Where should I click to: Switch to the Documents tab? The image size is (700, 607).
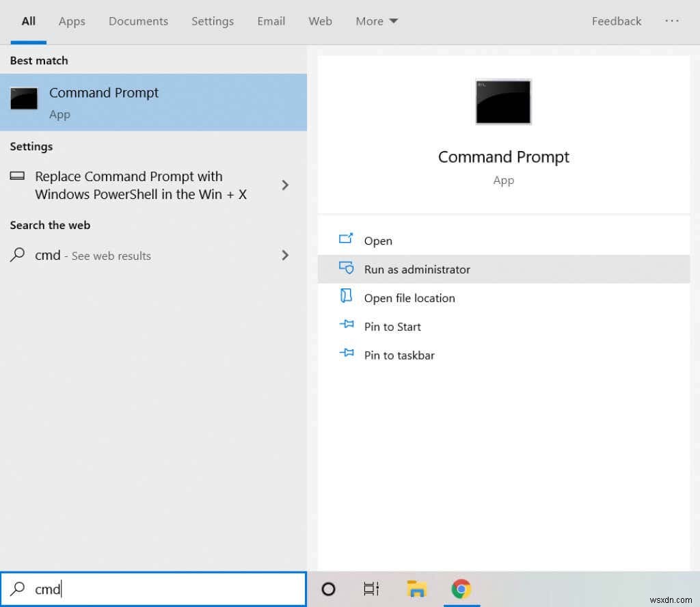[138, 21]
